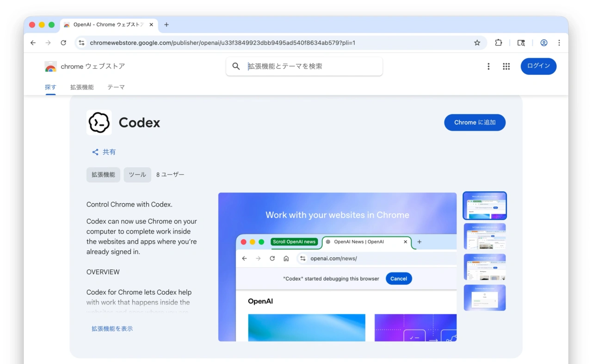This screenshot has height=364, width=592.
Task: Click the main preview screenshot image
Action: click(338, 267)
